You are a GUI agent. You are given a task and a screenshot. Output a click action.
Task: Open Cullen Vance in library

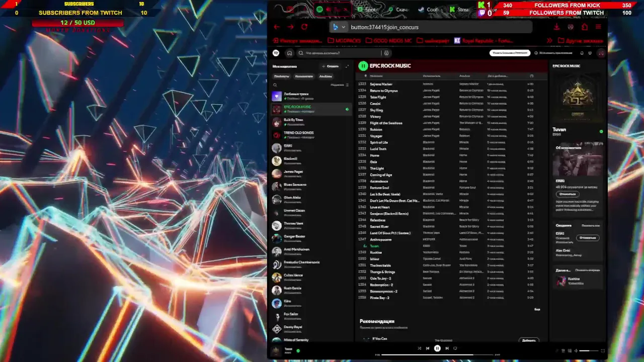pyautogui.click(x=311, y=278)
